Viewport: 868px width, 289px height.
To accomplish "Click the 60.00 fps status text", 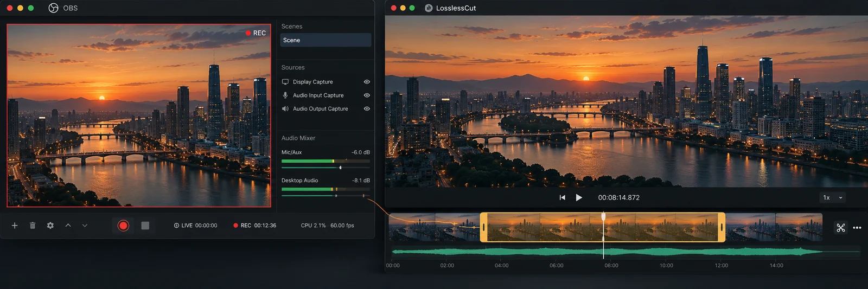I will click(342, 226).
